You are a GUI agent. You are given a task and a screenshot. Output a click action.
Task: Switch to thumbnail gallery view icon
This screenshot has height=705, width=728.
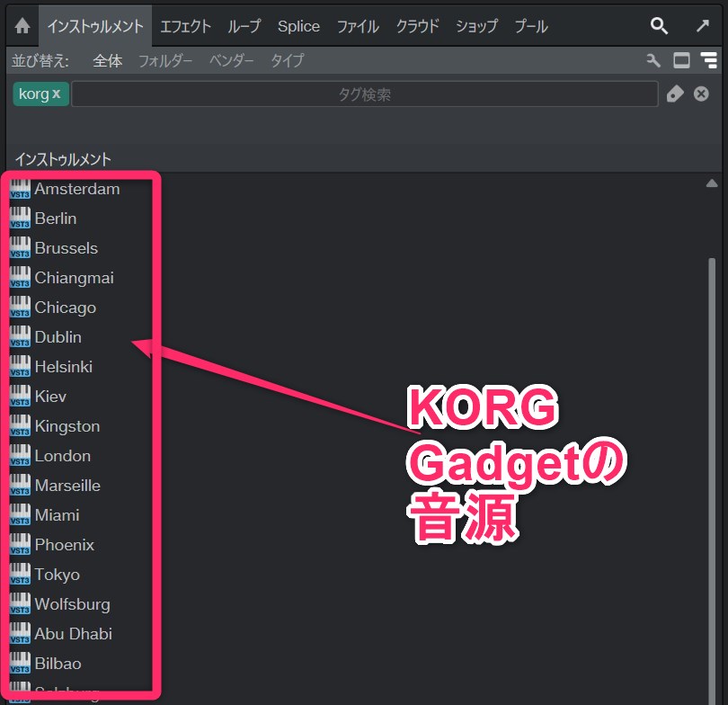[x=681, y=61]
